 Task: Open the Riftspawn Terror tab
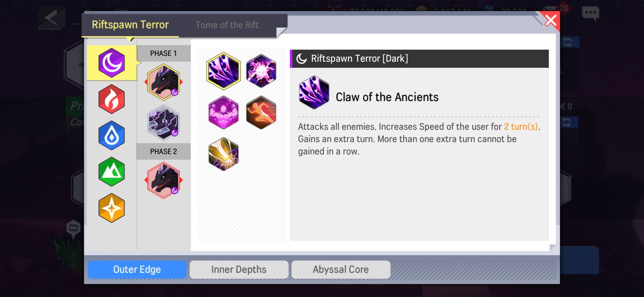[x=130, y=25]
